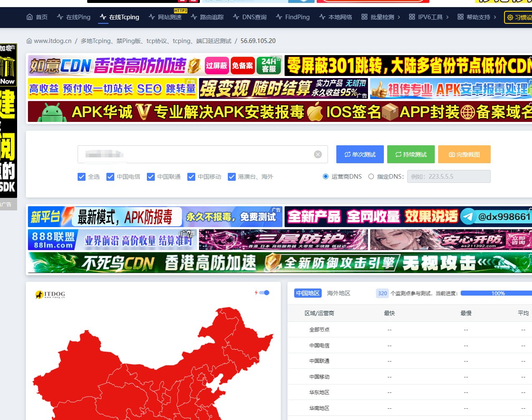This screenshot has height=420, width=532.
Task: Open the 本地网络 page
Action: coord(335,17)
